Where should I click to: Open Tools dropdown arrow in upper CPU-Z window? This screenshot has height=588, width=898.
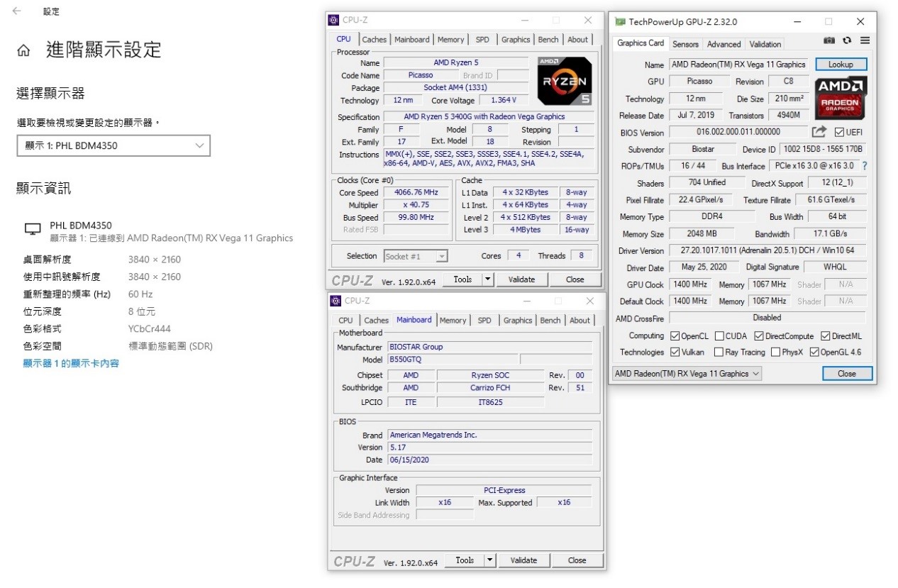[487, 279]
